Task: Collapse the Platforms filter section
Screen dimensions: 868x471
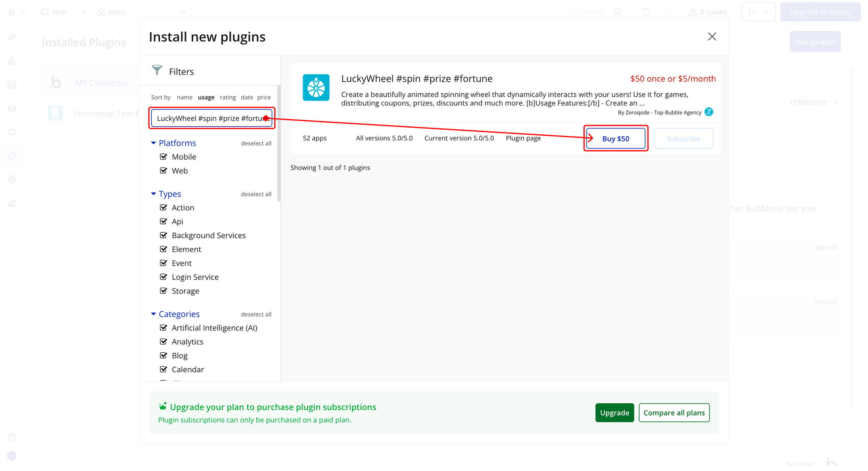Action: (x=153, y=143)
